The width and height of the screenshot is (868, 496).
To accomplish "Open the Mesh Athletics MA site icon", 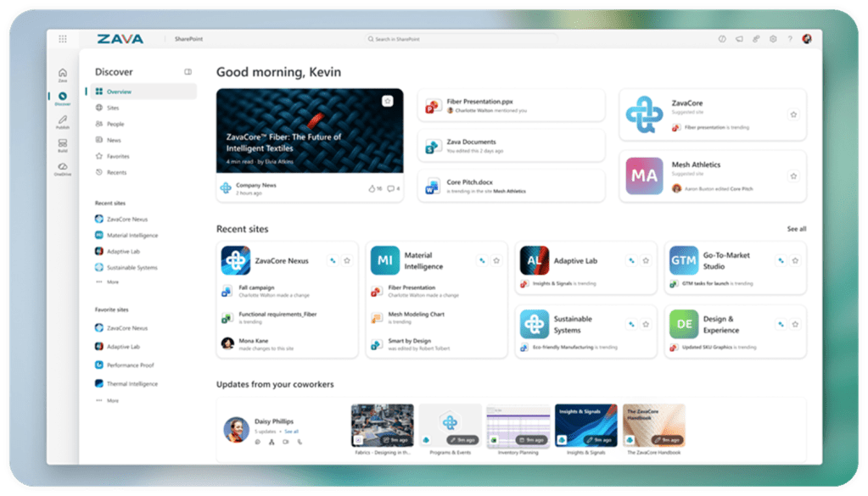I will pos(644,176).
